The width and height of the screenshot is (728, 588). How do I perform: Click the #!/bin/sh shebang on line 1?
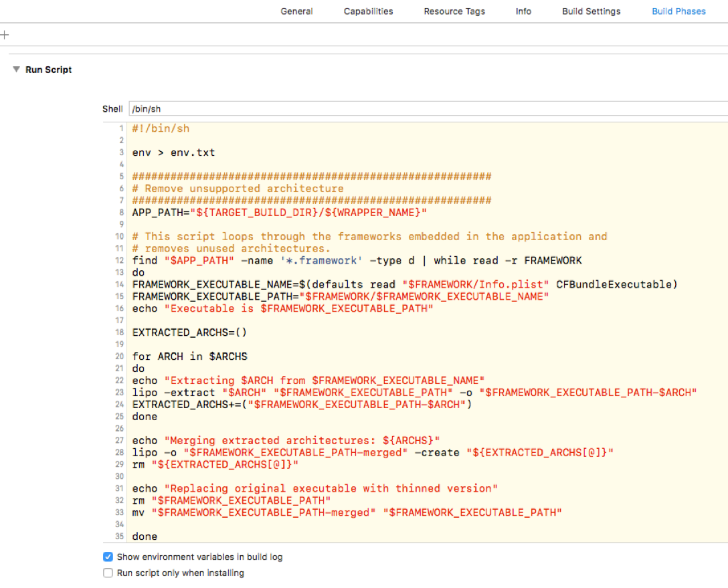(x=161, y=128)
